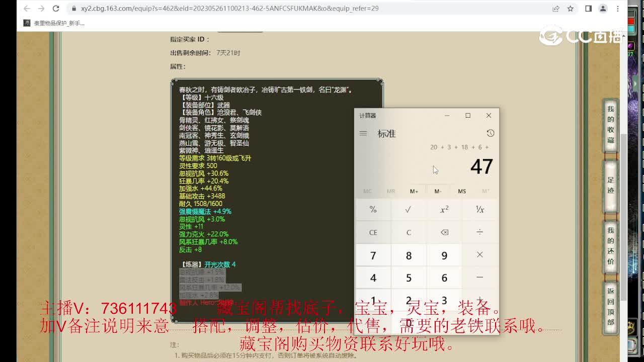Select the 【等级】十六级 line
The height and width of the screenshot is (362, 644).
coord(201,98)
